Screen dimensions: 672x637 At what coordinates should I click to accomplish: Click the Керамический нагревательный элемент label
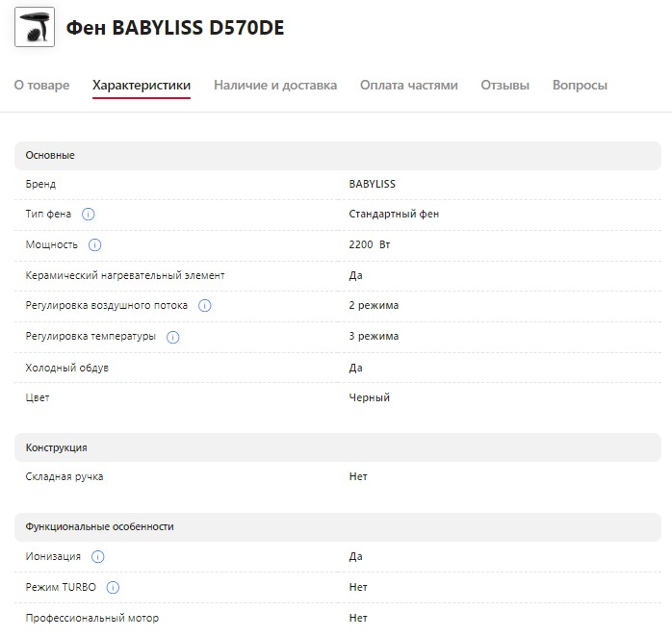(x=125, y=275)
